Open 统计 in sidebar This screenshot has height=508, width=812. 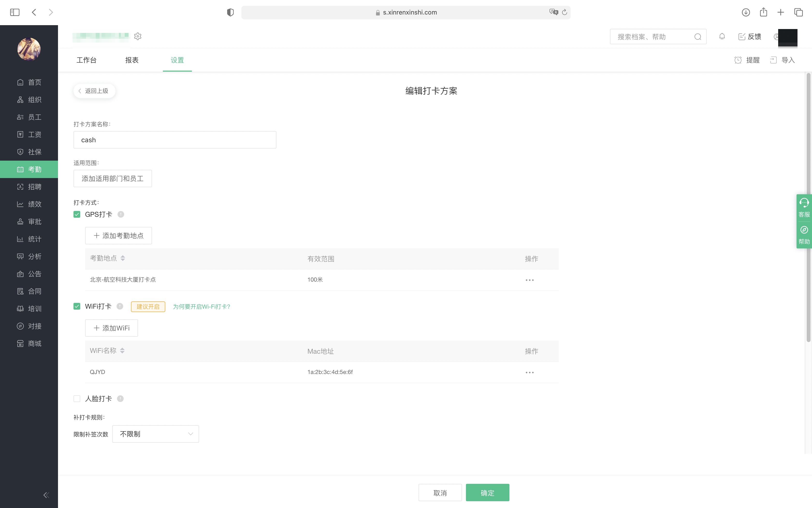29,239
